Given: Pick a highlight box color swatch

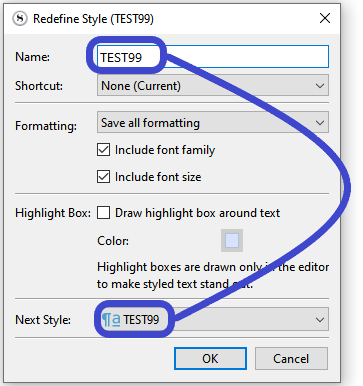Looking at the screenshot, I should click(x=232, y=241).
